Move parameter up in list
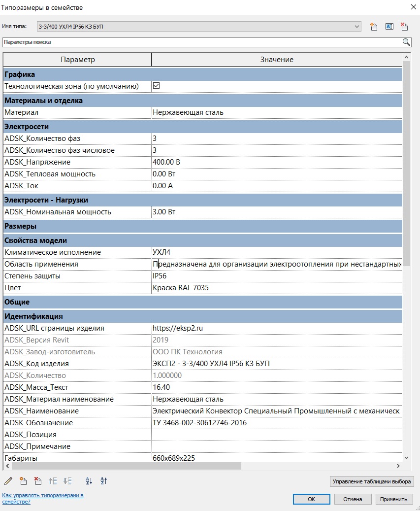The image size is (420, 511). (x=53, y=480)
